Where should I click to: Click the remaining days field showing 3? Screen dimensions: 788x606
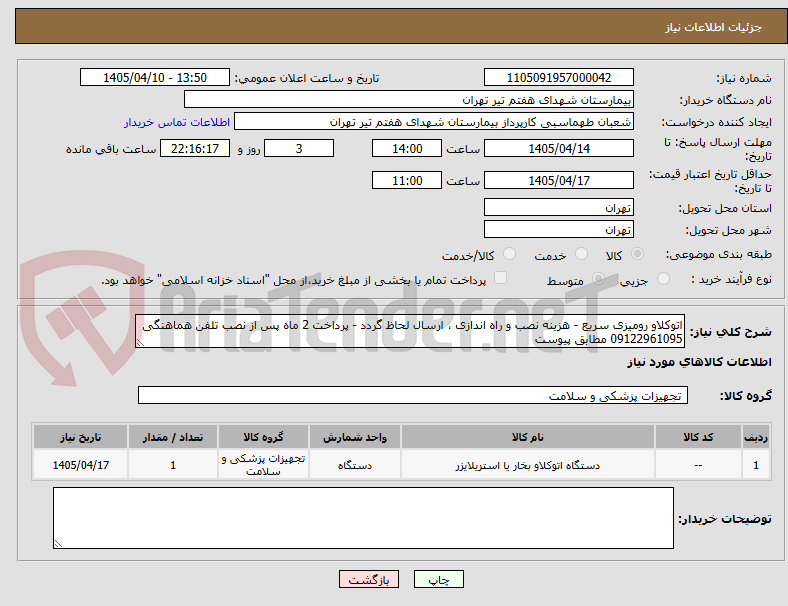[x=299, y=148]
